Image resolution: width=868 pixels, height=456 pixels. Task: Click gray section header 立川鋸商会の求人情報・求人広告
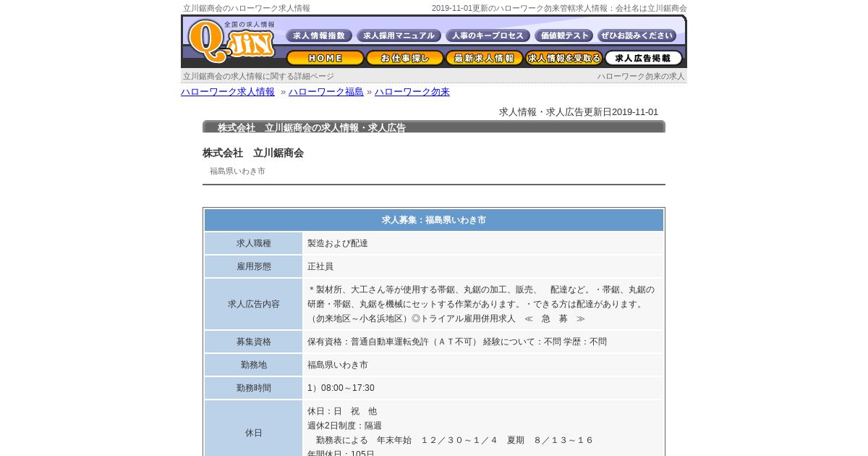point(434,127)
